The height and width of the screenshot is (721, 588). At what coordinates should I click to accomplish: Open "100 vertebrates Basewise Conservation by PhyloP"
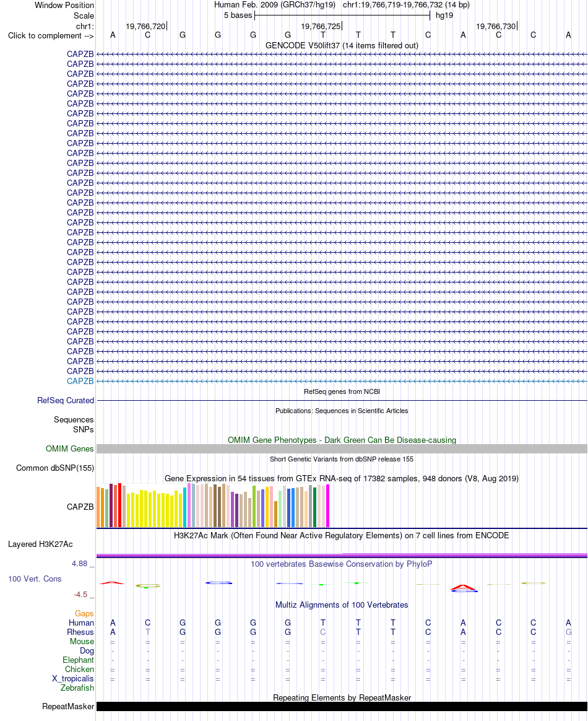coord(342,564)
